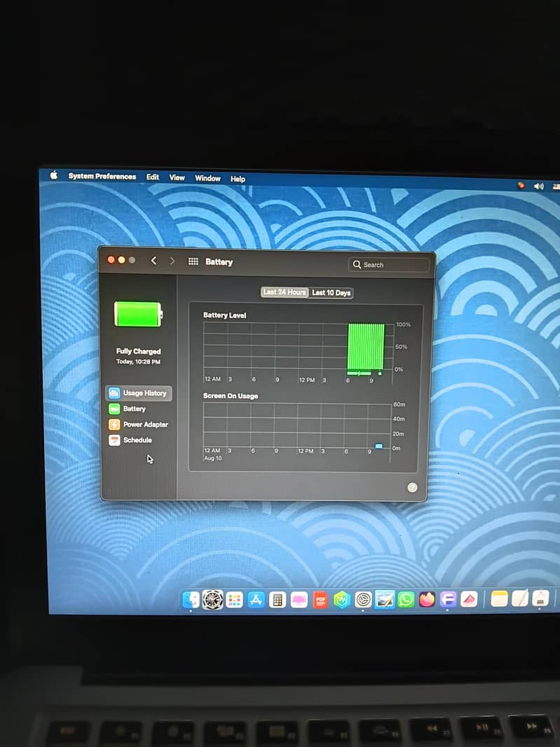Open the pink monitor app in Dock
560x747 pixels.
point(299,600)
